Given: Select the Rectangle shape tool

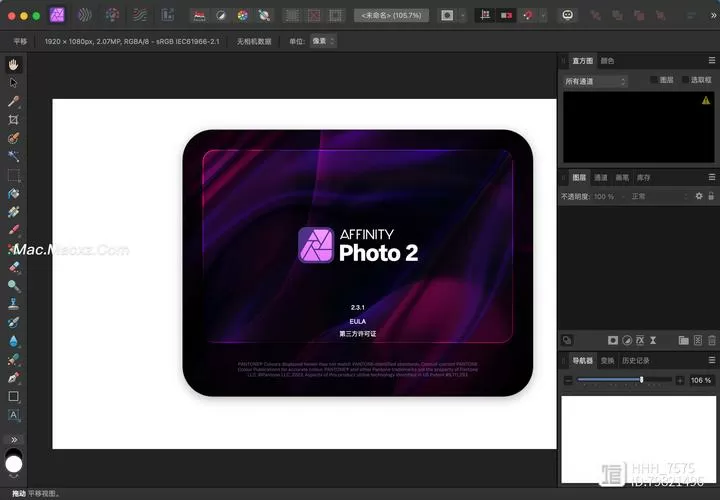Looking at the screenshot, I should click(x=13, y=396).
